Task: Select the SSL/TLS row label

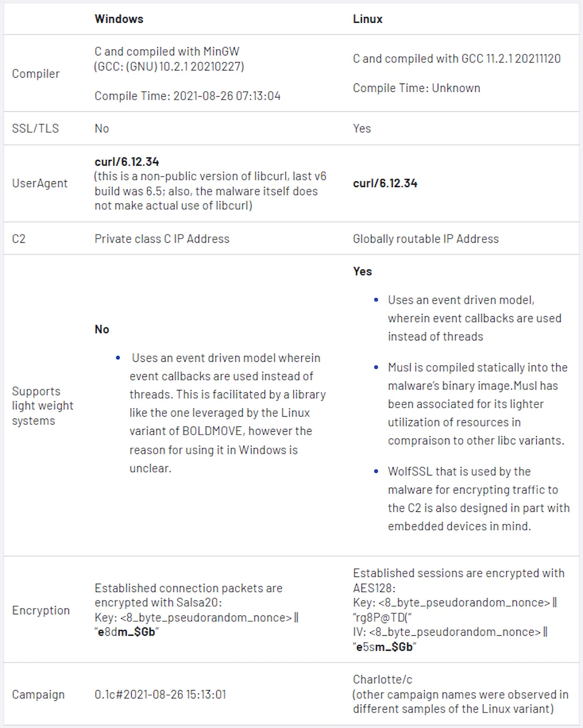Action: pyautogui.click(x=35, y=128)
